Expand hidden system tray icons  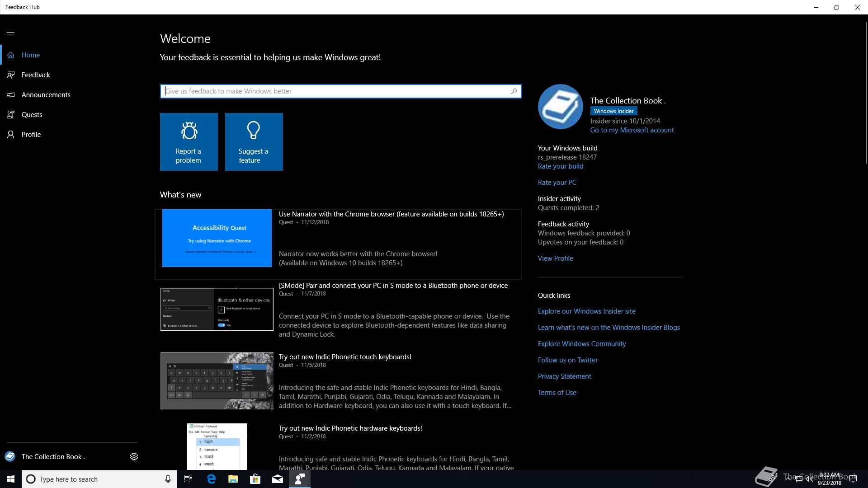click(788, 479)
